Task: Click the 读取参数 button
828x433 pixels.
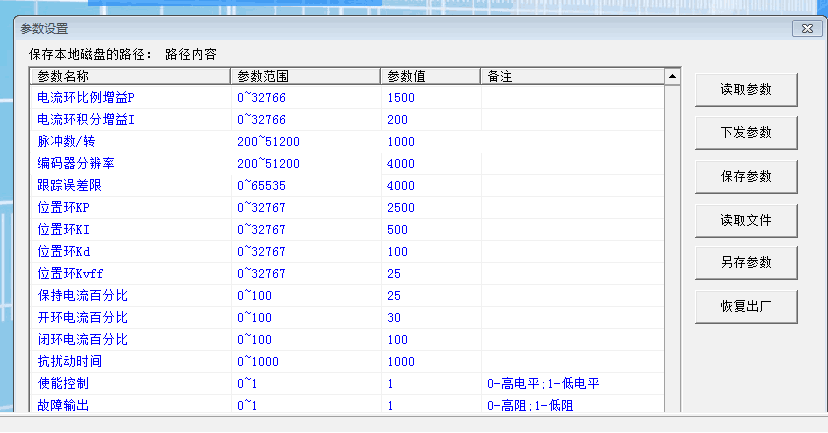Action: [746, 89]
